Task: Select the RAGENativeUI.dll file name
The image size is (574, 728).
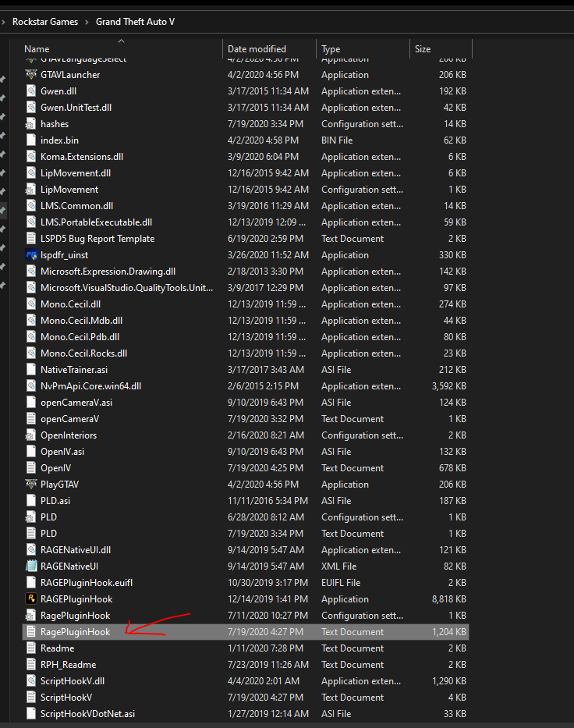Action: (76, 550)
